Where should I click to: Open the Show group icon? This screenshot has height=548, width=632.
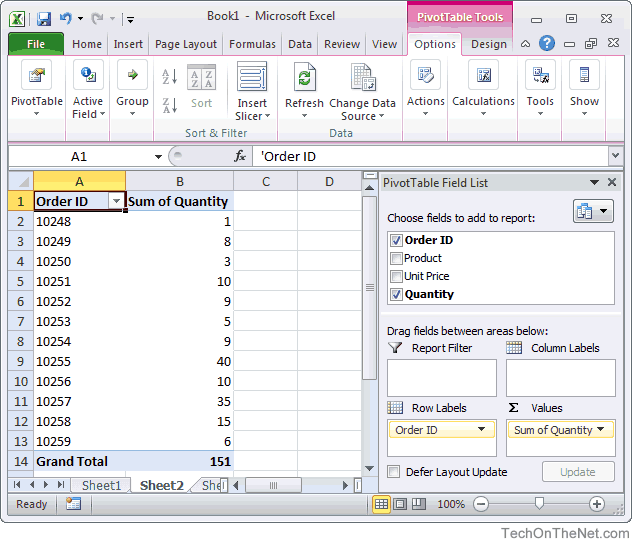point(584,75)
